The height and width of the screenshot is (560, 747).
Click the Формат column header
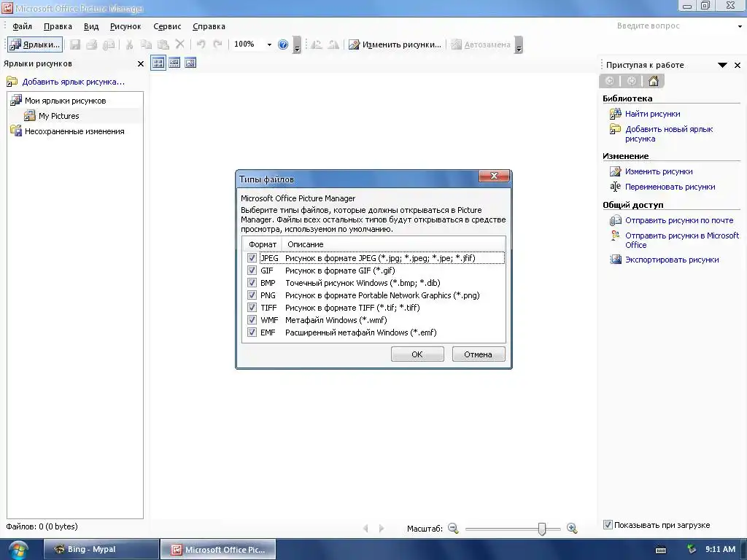pos(263,244)
